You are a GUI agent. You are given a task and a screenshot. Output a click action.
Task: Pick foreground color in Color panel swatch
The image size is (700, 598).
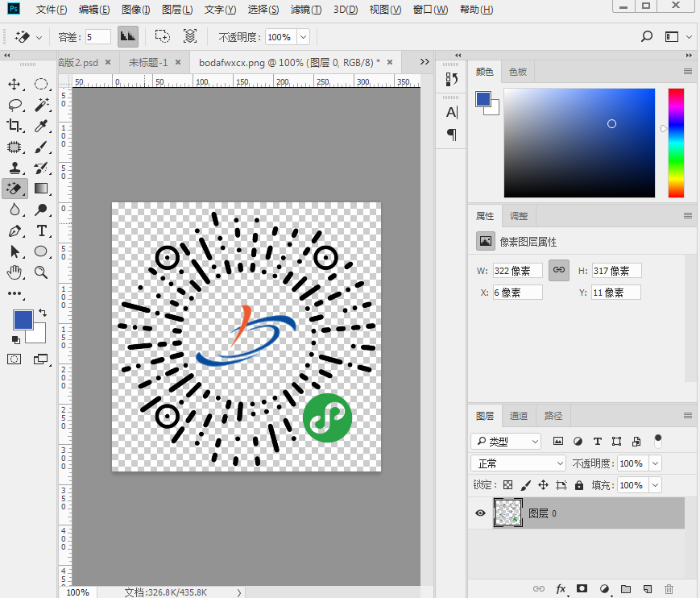483,98
